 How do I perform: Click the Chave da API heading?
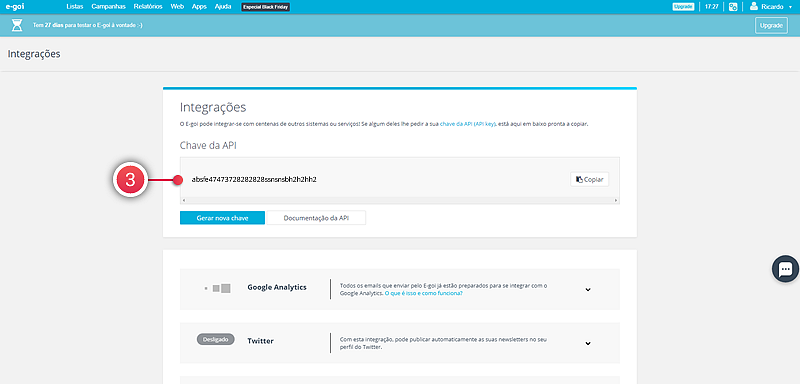tap(208, 145)
